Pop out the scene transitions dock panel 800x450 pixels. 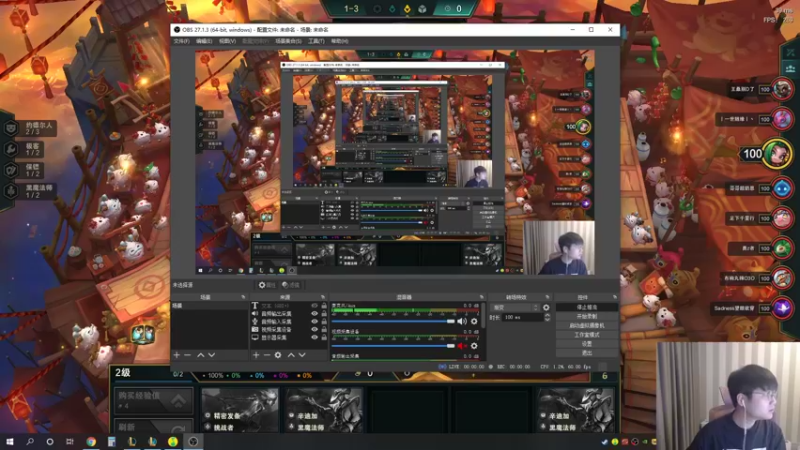(x=547, y=297)
